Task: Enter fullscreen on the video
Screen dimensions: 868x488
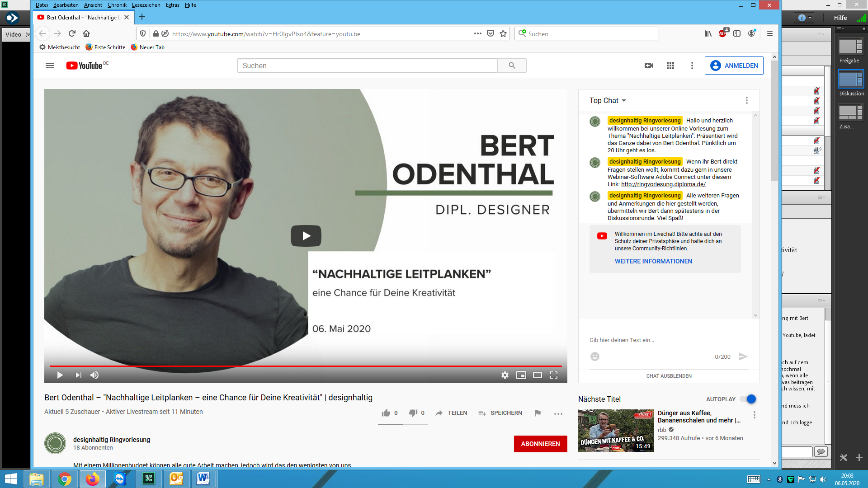Action: [554, 375]
